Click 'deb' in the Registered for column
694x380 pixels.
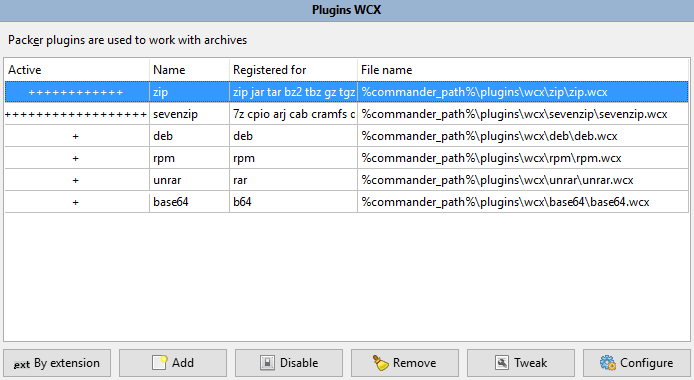pos(293,136)
